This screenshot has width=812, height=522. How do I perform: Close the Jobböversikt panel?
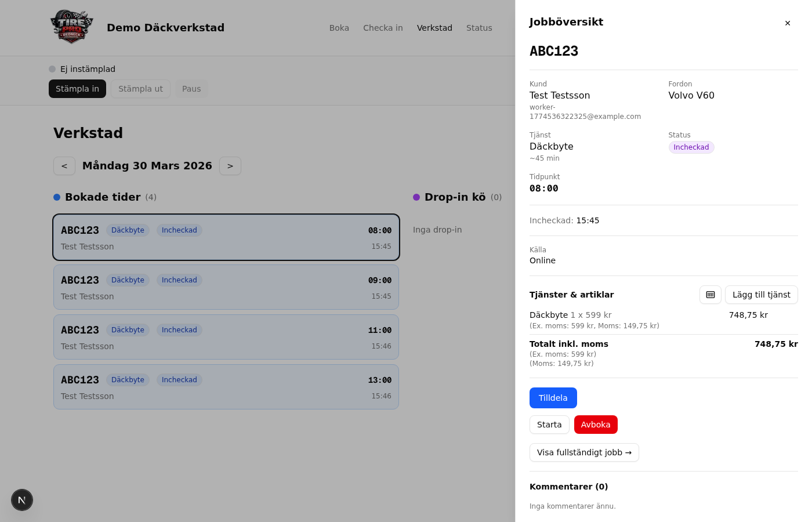(788, 23)
